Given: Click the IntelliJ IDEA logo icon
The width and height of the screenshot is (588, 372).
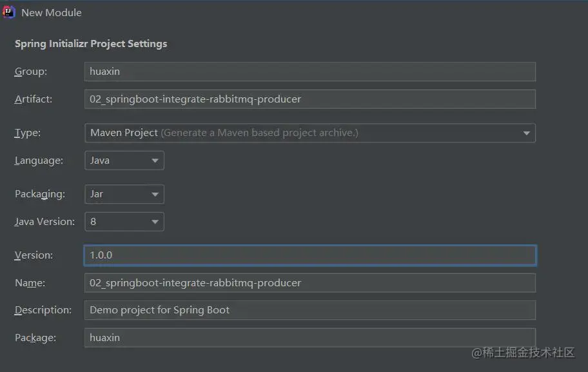Looking at the screenshot, I should coord(9,12).
